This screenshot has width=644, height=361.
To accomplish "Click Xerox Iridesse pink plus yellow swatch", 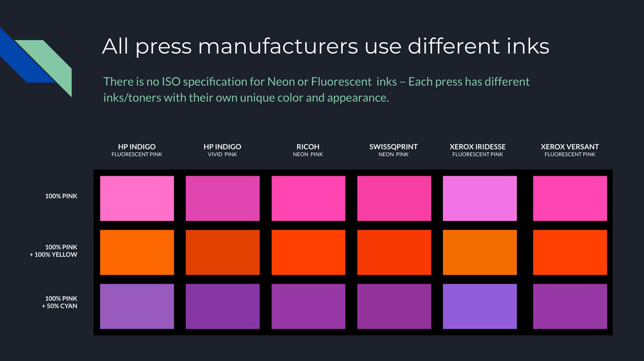I will (480, 253).
